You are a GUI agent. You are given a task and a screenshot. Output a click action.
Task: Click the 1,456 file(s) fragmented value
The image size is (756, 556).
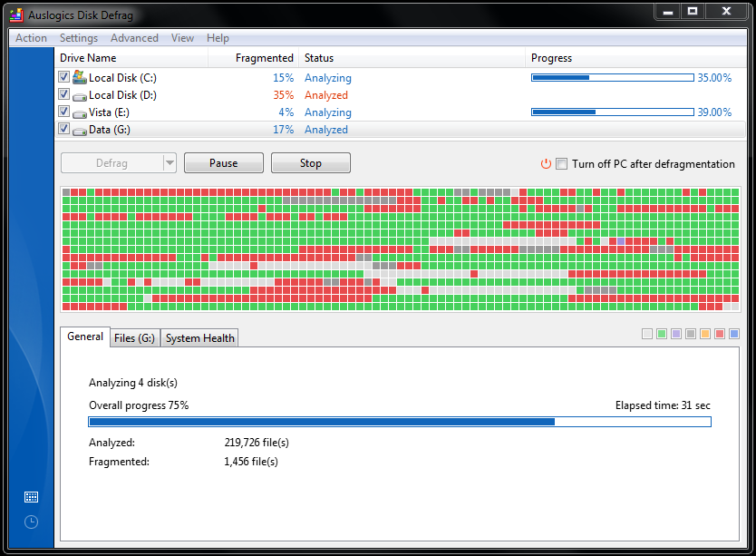click(251, 462)
